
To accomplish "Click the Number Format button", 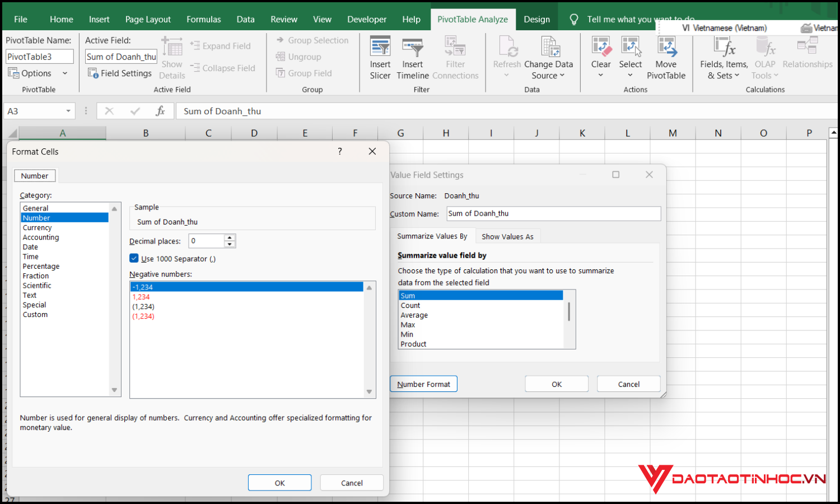I will 423,384.
